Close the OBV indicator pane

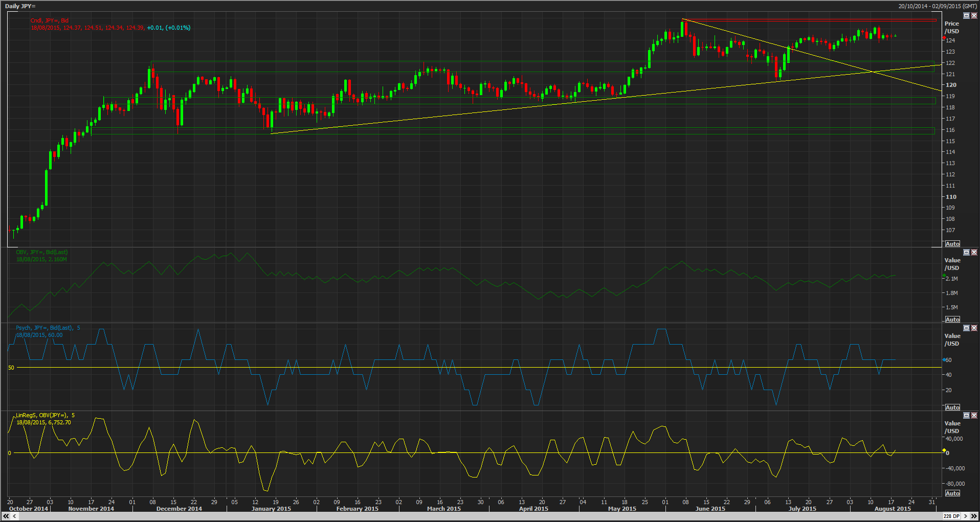pos(974,253)
